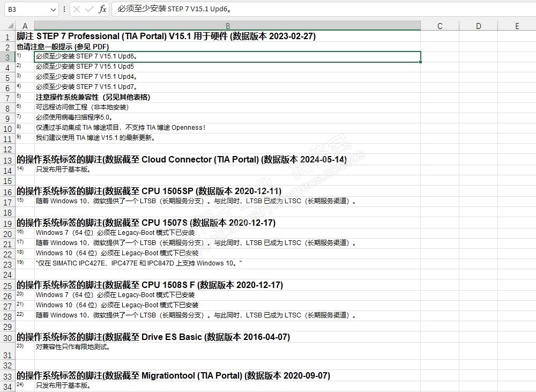536x392 pixels.
Task: Select column C header
Action: click(x=440, y=26)
